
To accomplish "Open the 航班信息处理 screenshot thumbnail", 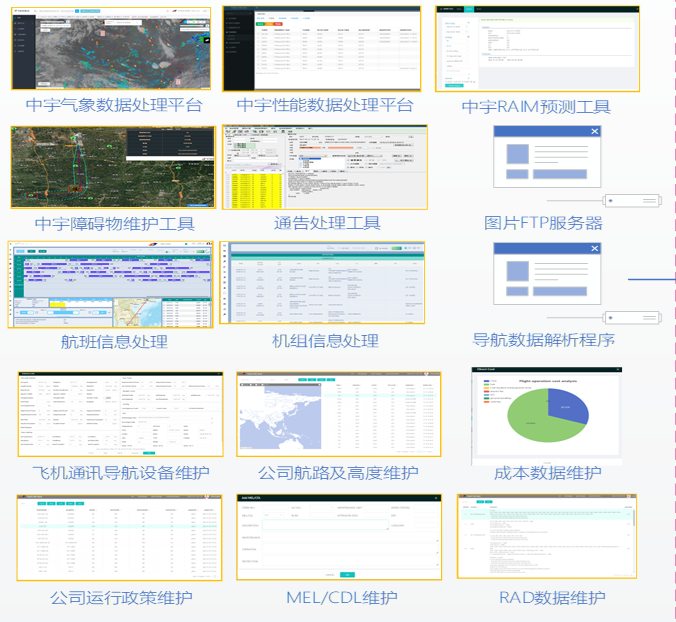I will pyautogui.click(x=110, y=284).
